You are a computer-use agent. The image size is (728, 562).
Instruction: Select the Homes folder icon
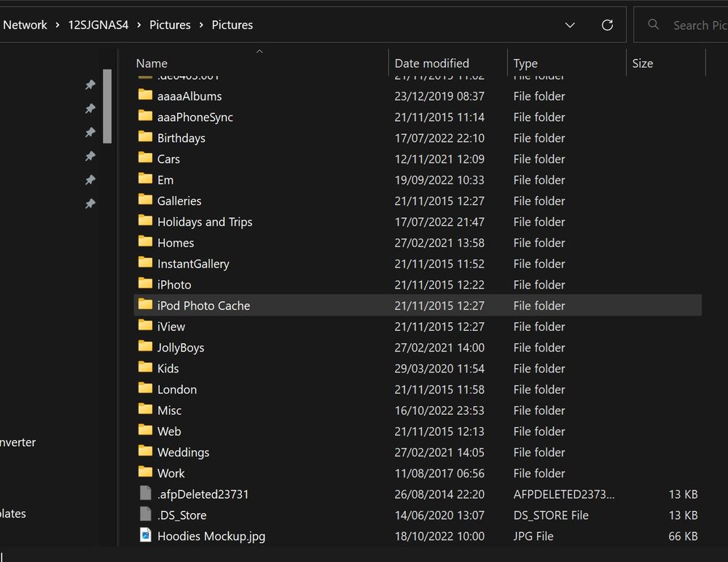[x=145, y=241]
